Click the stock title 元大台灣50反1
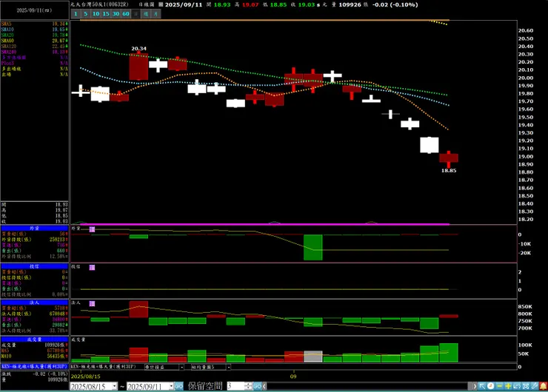The image size is (548, 392). [x=100, y=4]
